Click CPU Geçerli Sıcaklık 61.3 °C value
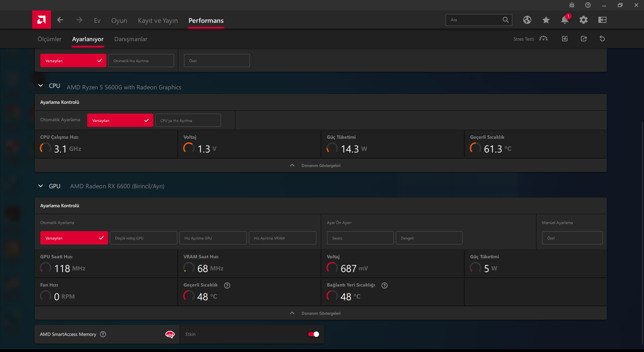644x352 pixels. (x=497, y=149)
